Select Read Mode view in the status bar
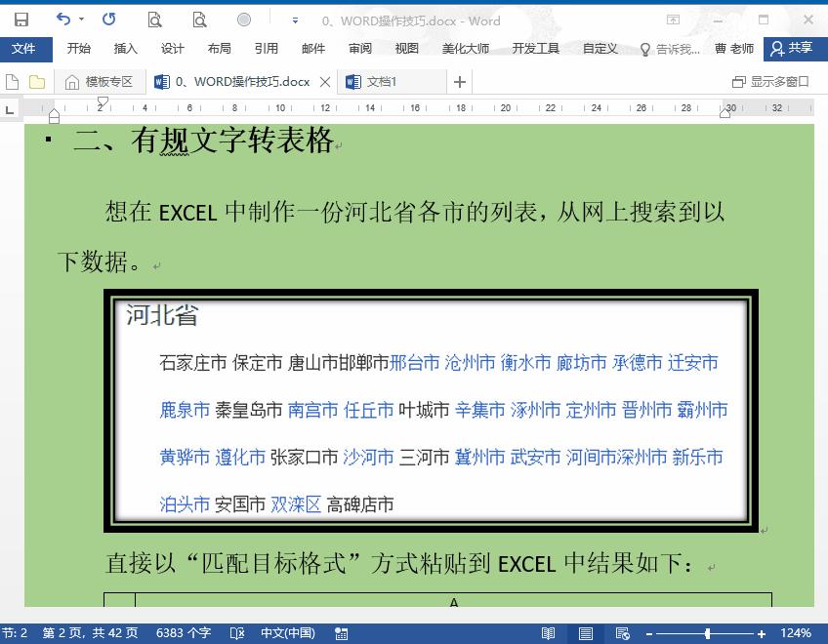 pyautogui.click(x=549, y=632)
